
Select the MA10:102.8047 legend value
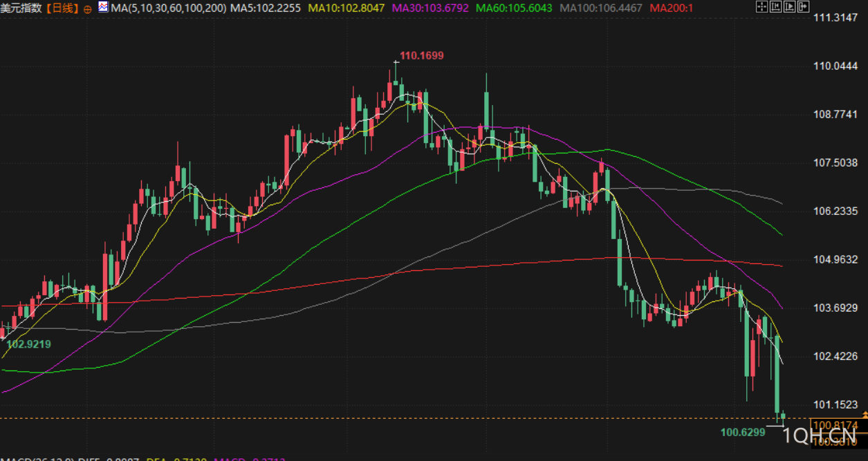coord(346,8)
